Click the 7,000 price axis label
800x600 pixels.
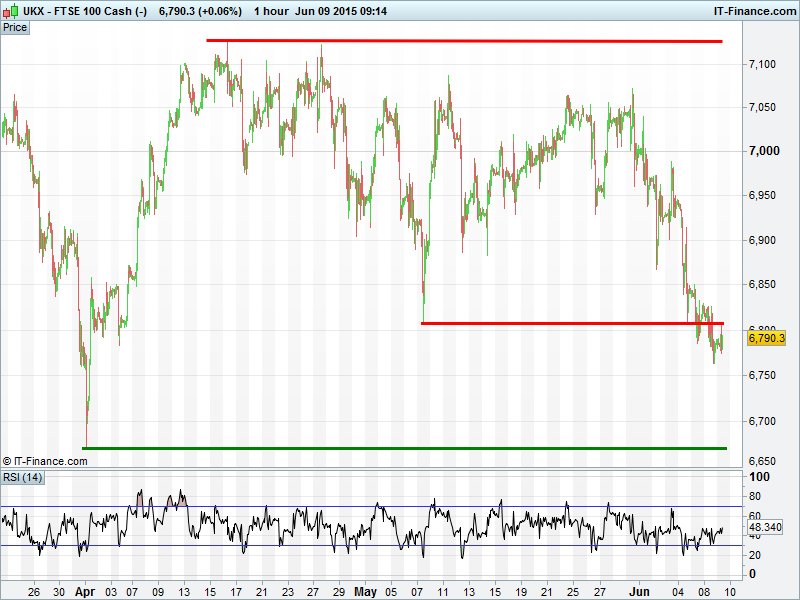click(x=763, y=151)
